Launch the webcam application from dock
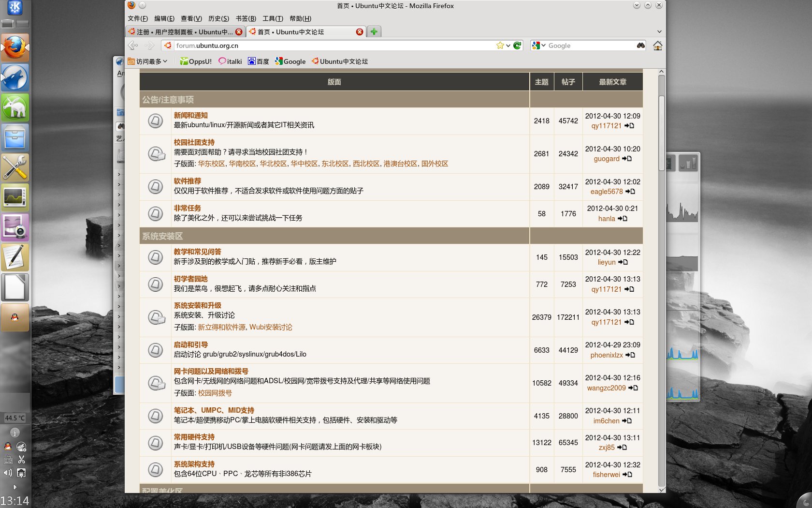 [15, 227]
